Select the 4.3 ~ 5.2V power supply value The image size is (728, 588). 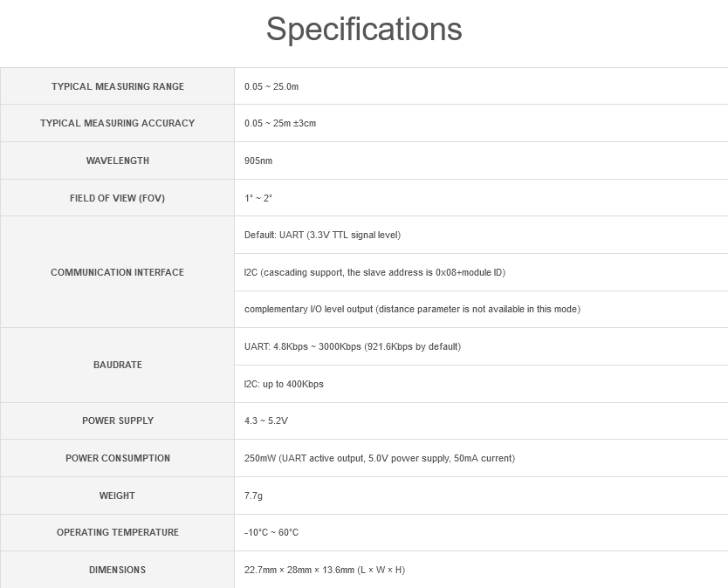[x=266, y=420]
